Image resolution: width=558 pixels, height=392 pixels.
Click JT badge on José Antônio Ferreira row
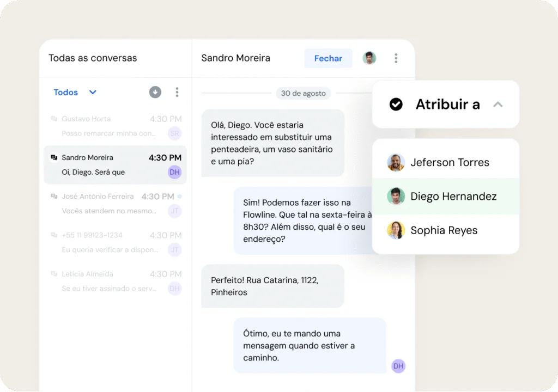[175, 211]
